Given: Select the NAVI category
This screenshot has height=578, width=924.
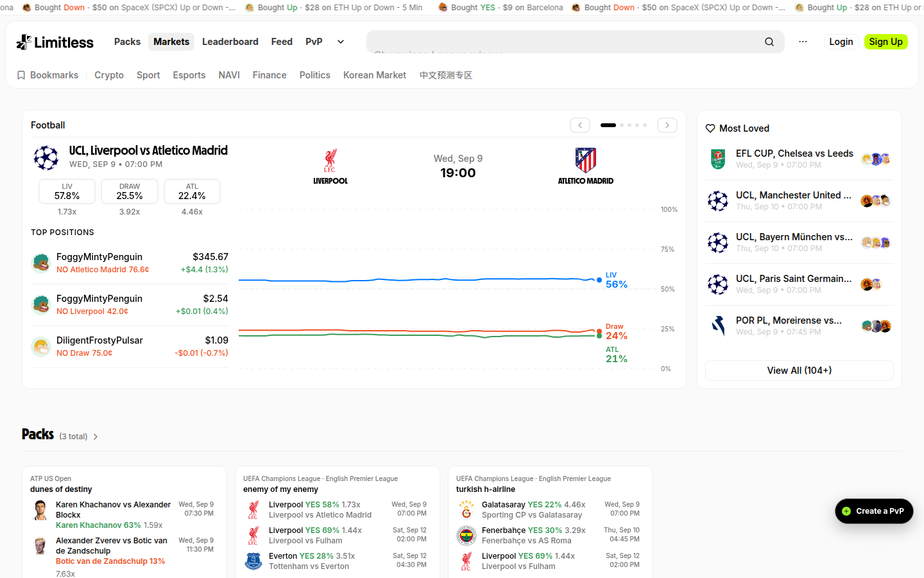Looking at the screenshot, I should [x=229, y=75].
